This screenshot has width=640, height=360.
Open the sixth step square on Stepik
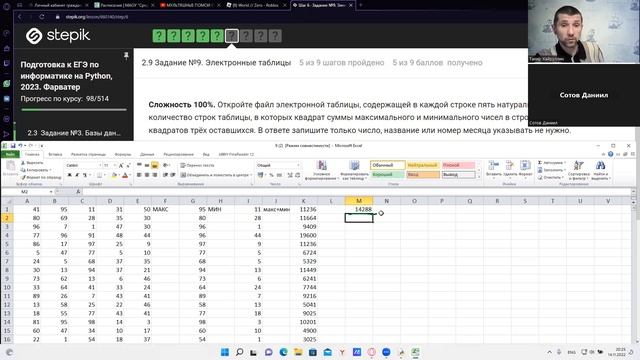pyautogui.click(x=232, y=36)
